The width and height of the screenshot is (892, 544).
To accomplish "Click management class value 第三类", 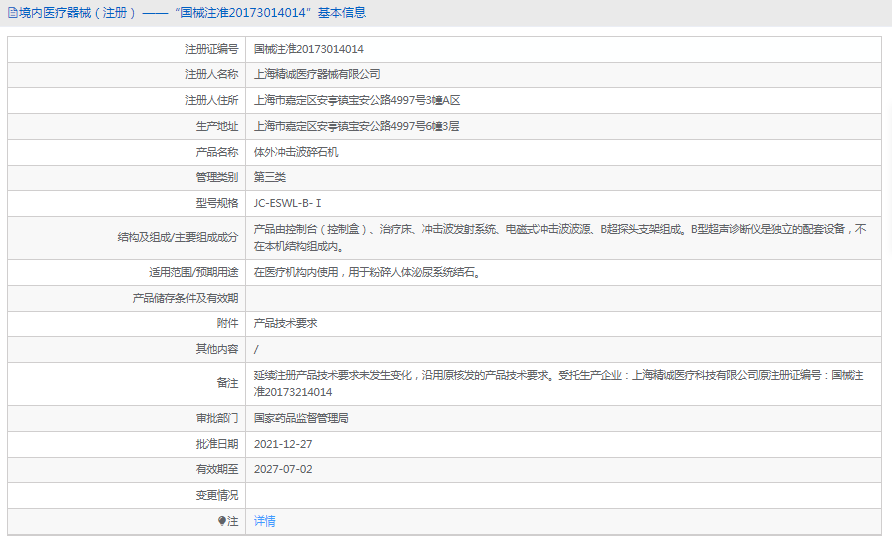I will (270, 177).
